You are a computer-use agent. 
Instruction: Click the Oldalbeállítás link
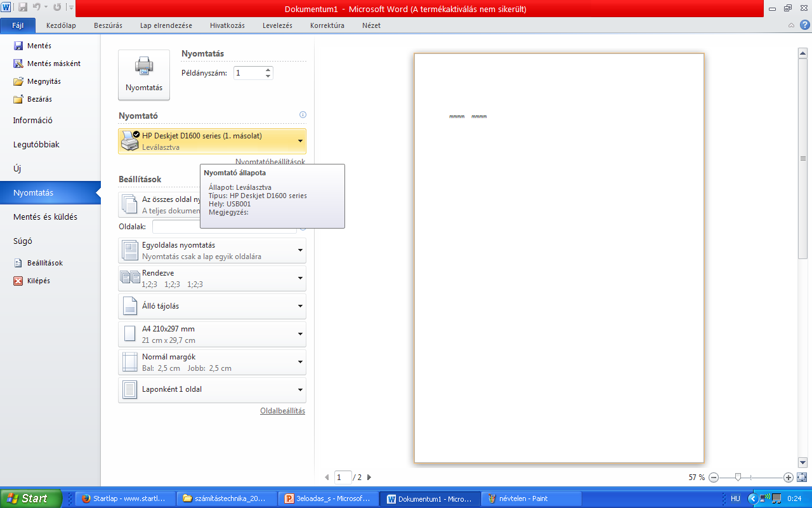282,411
